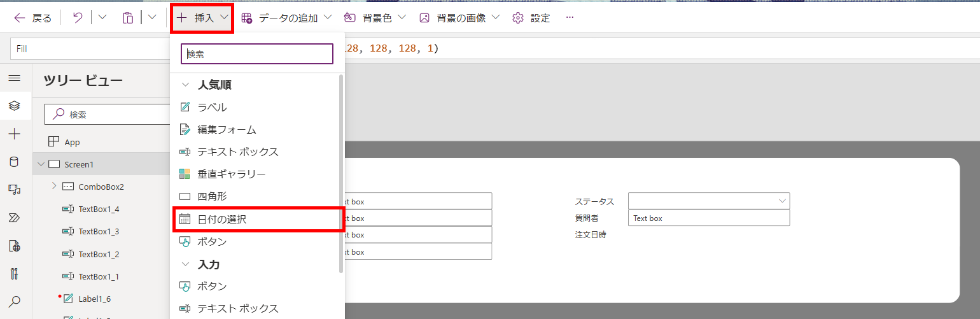Select TextBox1_4 in the tree
Image resolution: width=980 pixels, height=319 pixels.
tap(99, 209)
